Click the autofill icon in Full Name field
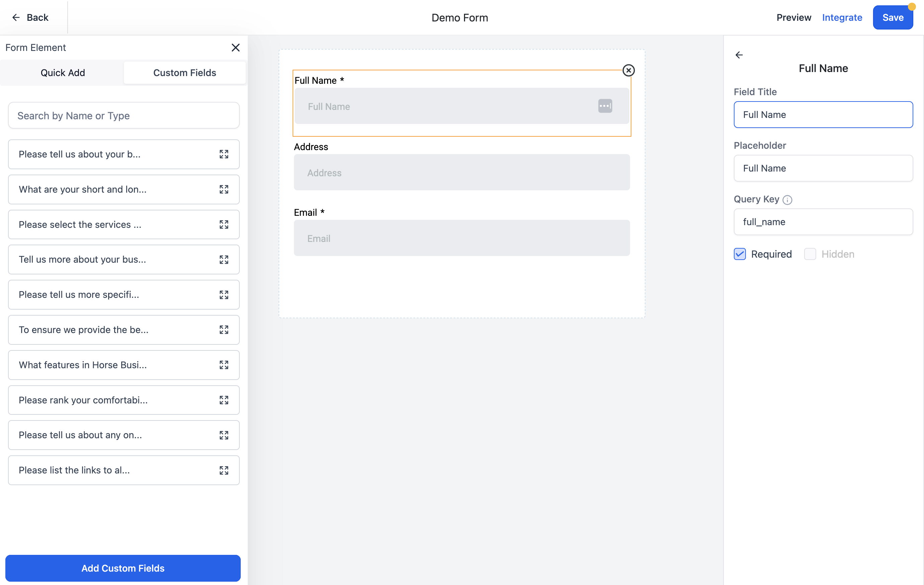Image resolution: width=924 pixels, height=585 pixels. coord(605,106)
